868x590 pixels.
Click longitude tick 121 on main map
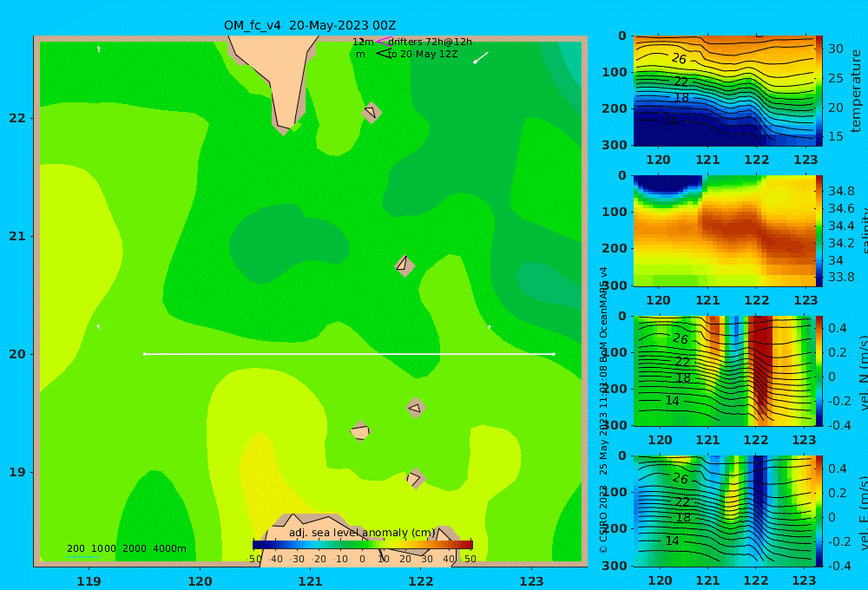(x=311, y=581)
